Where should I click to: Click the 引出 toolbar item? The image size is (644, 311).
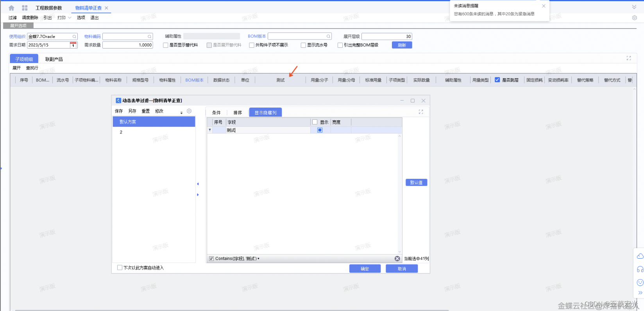(48, 18)
